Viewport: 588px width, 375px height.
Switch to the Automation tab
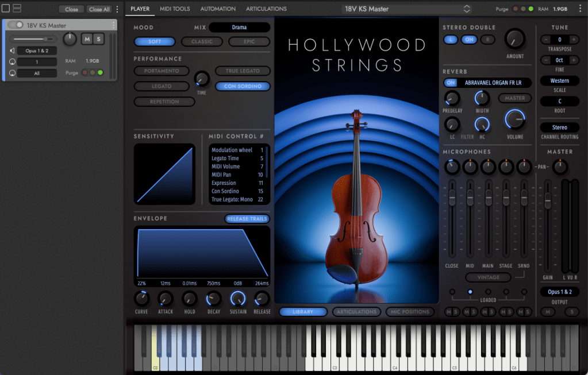coord(218,9)
